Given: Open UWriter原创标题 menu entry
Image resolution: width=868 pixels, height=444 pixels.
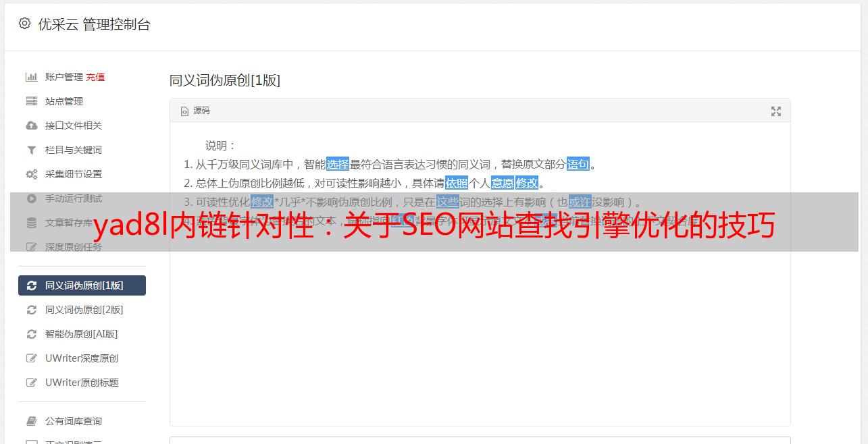Looking at the screenshot, I should [82, 383].
